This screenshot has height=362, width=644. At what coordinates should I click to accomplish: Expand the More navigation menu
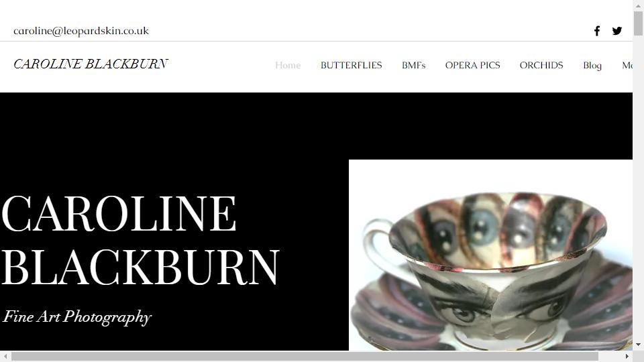pos(627,65)
